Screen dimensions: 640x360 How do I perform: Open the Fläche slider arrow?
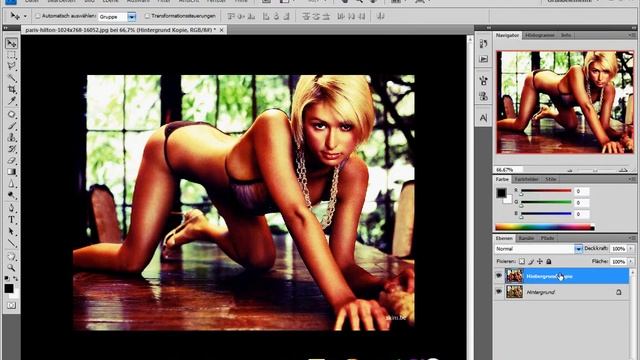pos(631,261)
